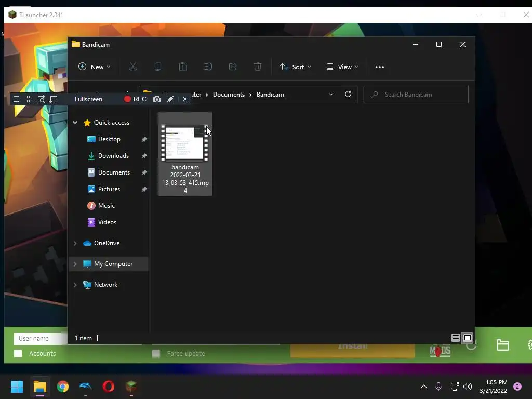The width and height of the screenshot is (532, 399).
Task: Open Pictures in the navigation pane
Action: click(x=109, y=189)
